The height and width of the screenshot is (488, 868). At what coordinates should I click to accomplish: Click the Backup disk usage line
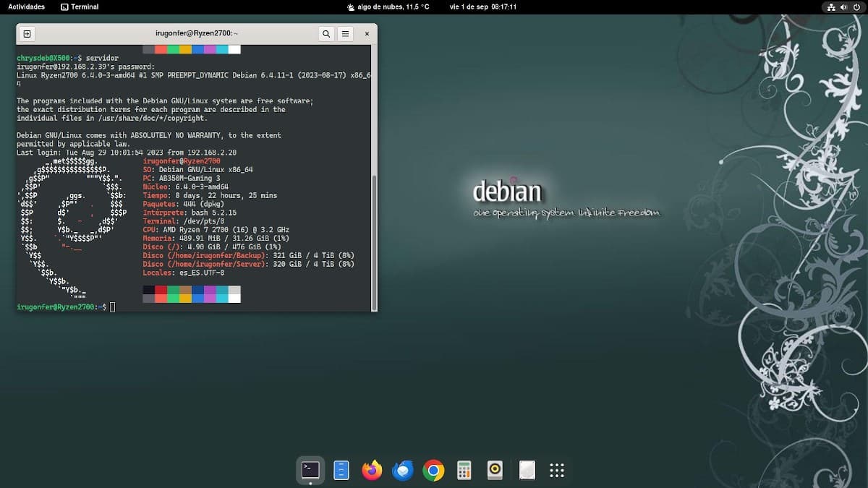pyautogui.click(x=249, y=256)
